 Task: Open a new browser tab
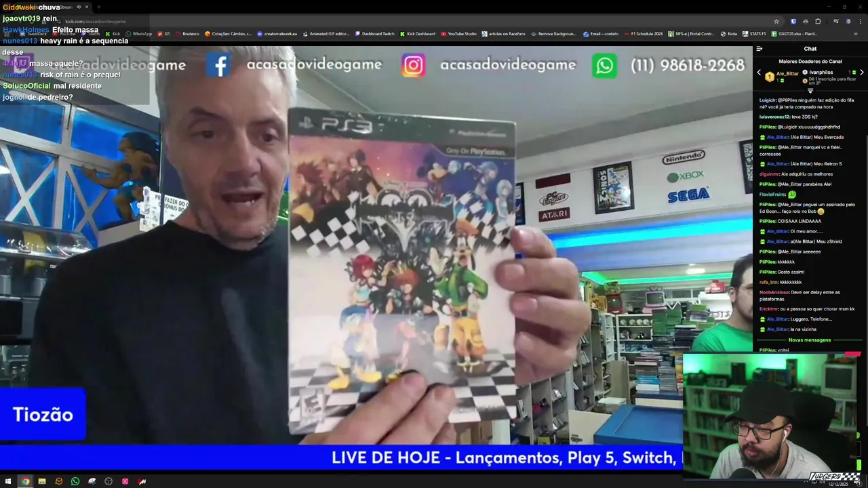coord(99,7)
